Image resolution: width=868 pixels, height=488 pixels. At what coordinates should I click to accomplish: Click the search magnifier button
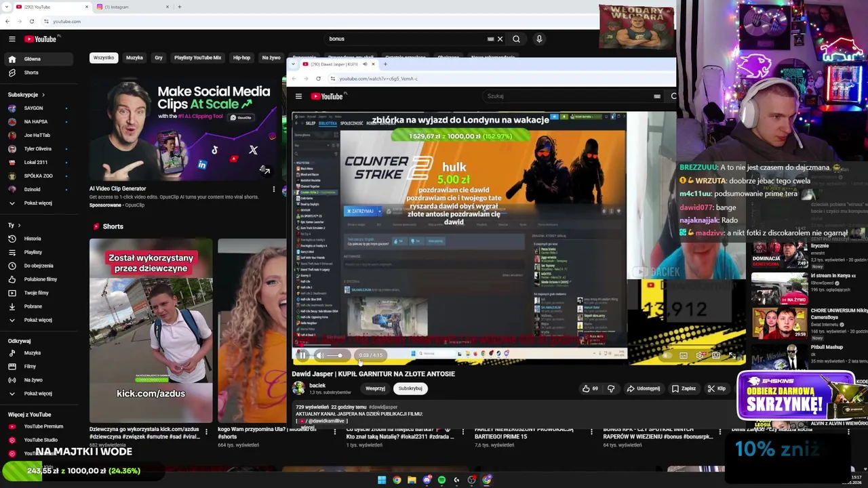516,39
